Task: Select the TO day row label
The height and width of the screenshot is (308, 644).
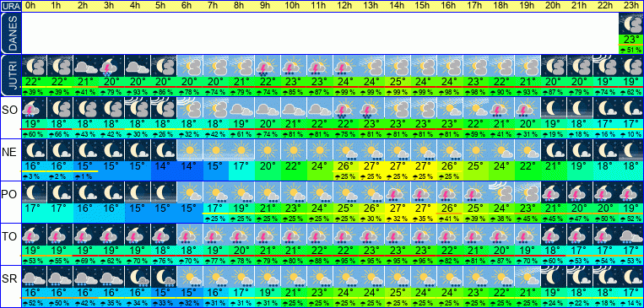Action: [x=9, y=237]
